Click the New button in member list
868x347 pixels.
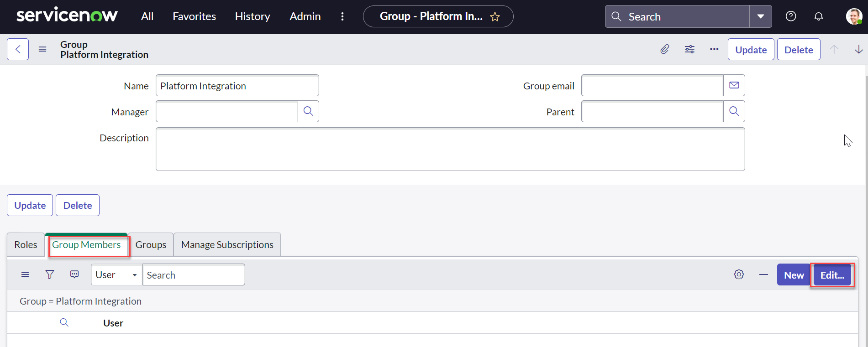[794, 275]
